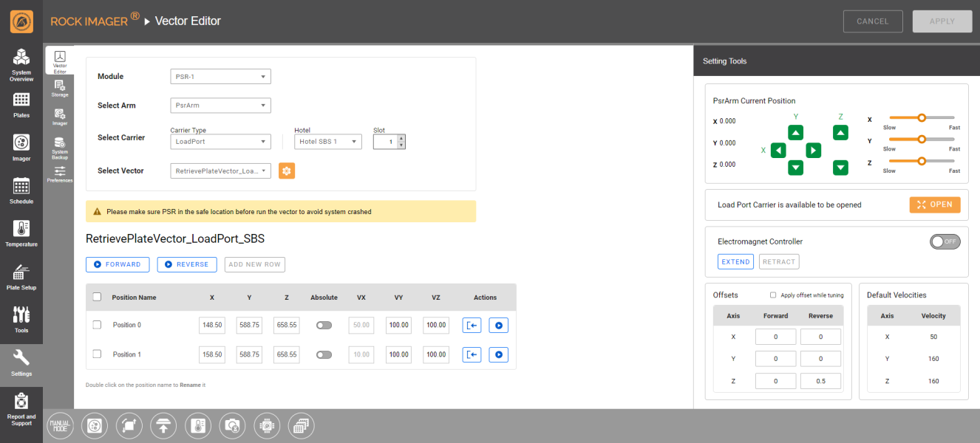This screenshot has width=980, height=443.
Task: Open Preferences from the settings sidebar
Action: coord(59,174)
